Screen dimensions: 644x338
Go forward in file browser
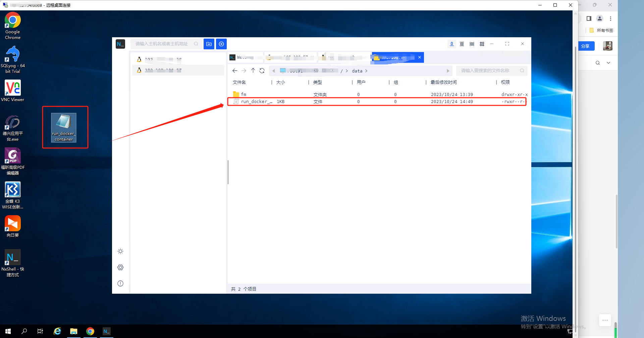tap(244, 70)
